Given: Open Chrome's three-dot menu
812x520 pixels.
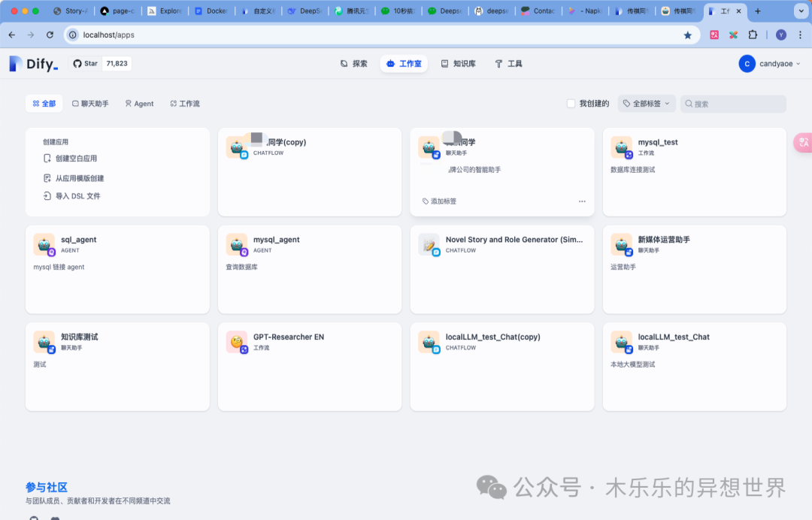Looking at the screenshot, I should click(x=800, y=35).
